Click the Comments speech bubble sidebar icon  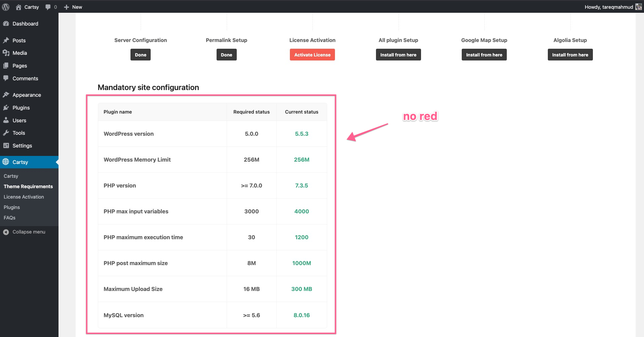click(6, 78)
